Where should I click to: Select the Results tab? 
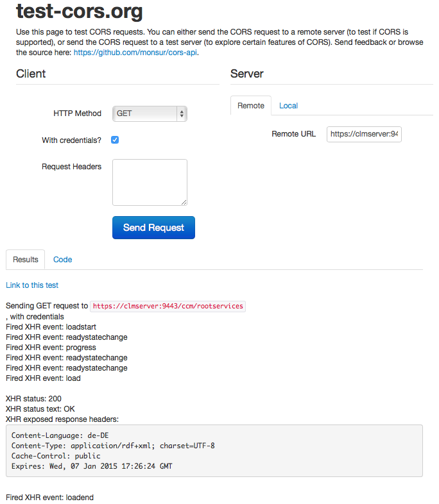coord(26,260)
